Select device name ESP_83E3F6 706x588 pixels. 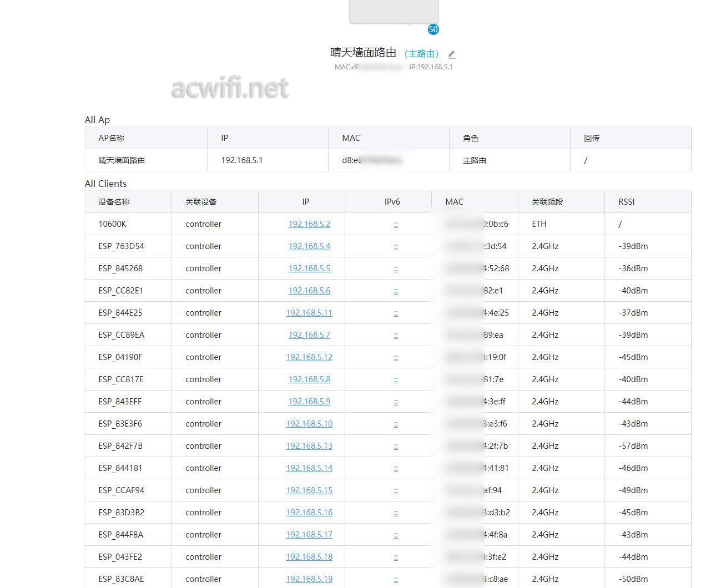(120, 424)
